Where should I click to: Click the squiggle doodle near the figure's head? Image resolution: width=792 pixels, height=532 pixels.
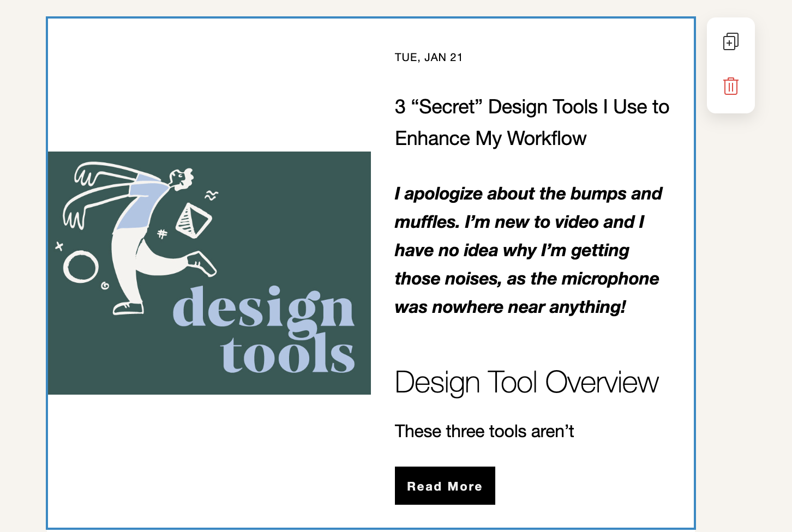(212, 195)
